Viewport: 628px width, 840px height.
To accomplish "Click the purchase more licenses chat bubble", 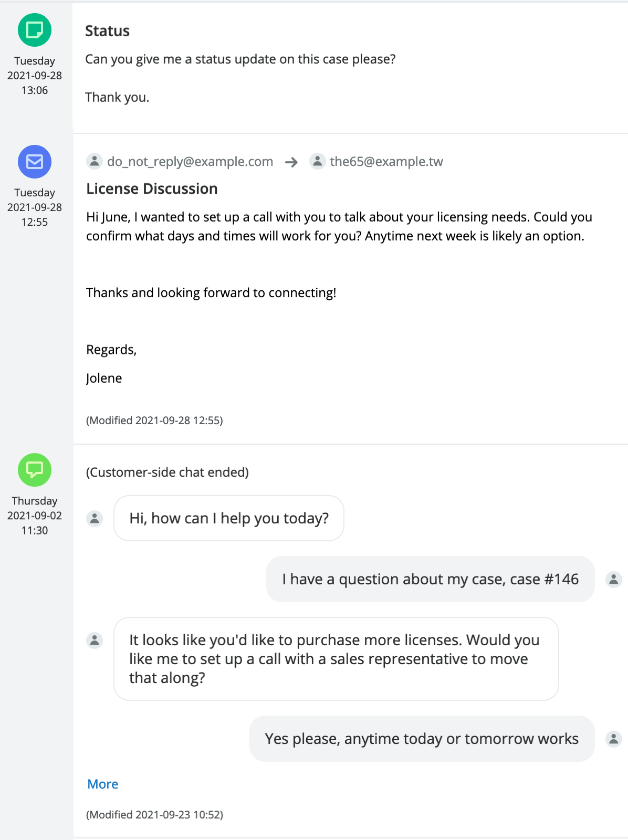I will point(336,659).
